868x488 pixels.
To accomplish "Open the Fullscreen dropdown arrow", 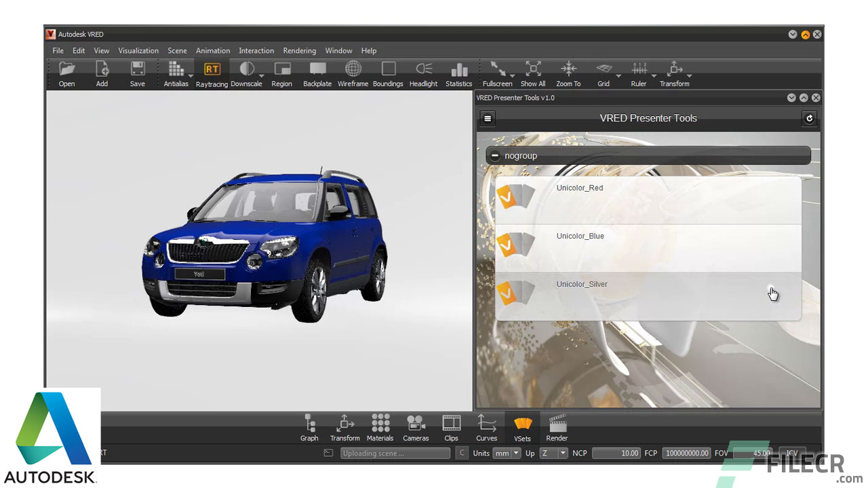I will [513, 75].
